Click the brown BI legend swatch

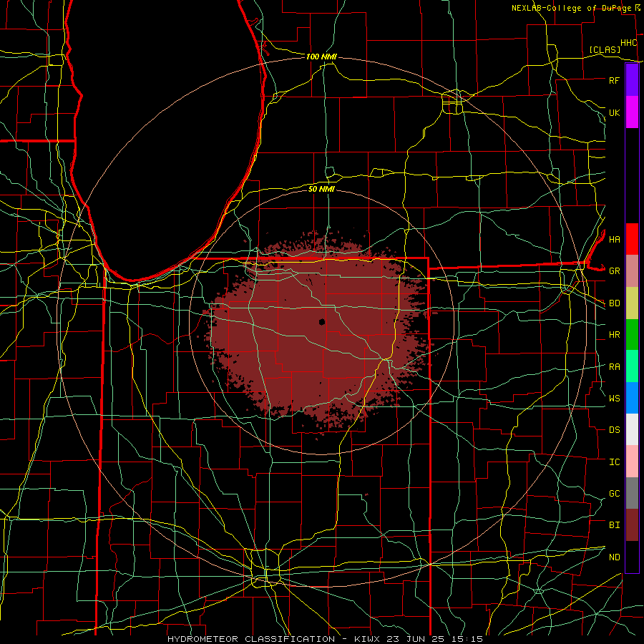[x=632, y=525]
